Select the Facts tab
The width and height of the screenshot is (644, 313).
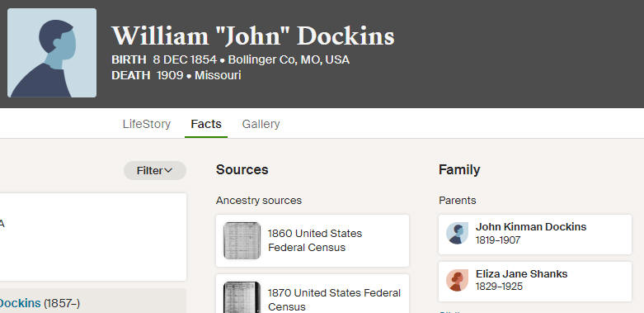(206, 124)
